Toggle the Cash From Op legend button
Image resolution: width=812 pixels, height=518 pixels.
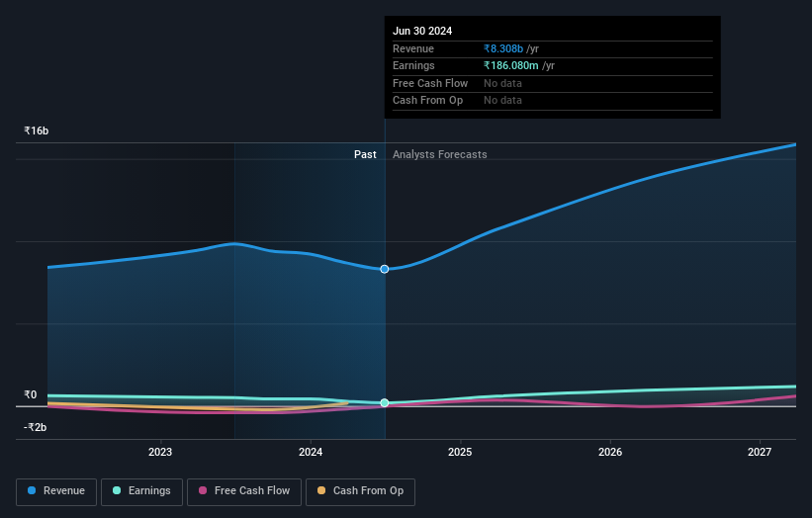[x=360, y=491]
